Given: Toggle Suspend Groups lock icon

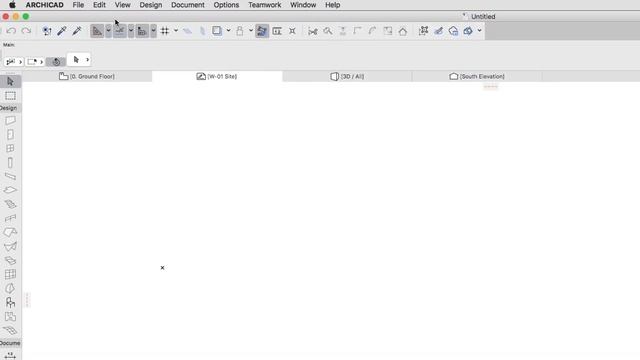Looking at the screenshot, I should tap(240, 31).
